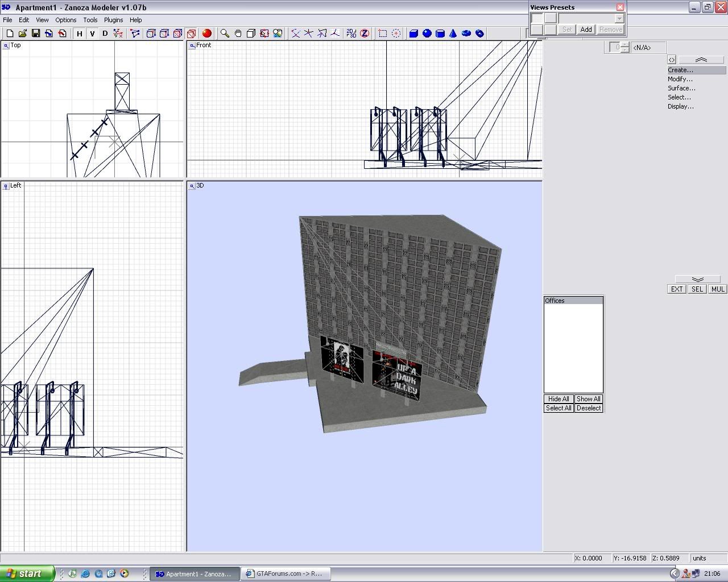
Task: Create a blue cylinder primitive
Action: click(x=440, y=34)
